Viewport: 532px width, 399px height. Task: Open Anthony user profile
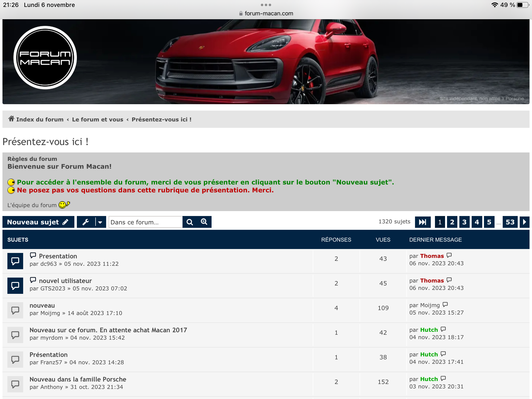(x=51, y=387)
